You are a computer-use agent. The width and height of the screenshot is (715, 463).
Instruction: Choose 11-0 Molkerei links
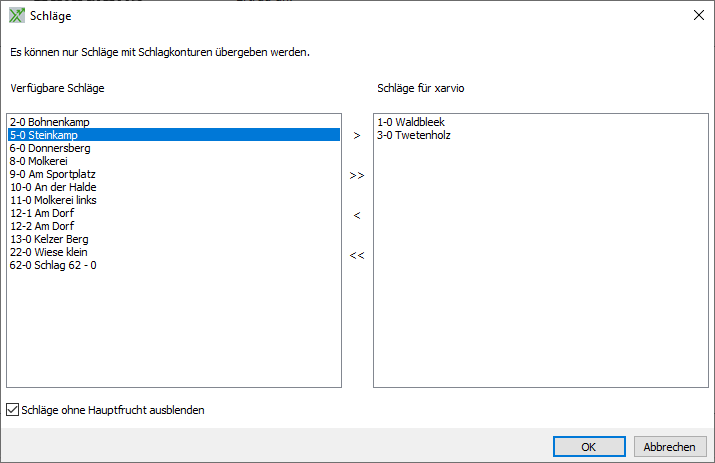coord(54,200)
